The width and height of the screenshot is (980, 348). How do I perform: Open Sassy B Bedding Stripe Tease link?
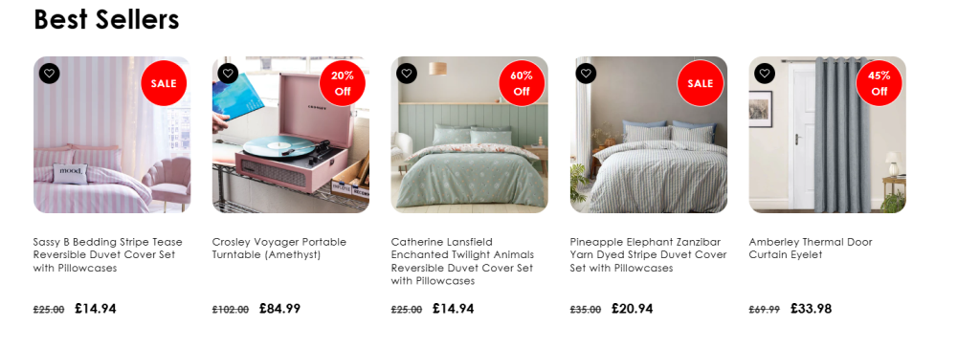(108, 255)
